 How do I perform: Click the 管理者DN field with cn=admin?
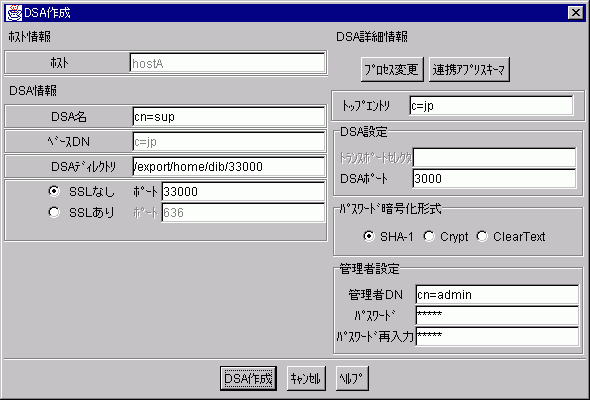(497, 294)
